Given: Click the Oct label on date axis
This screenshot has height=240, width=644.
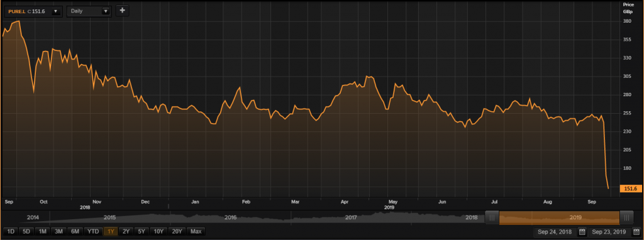Looking at the screenshot, I should [44, 202].
